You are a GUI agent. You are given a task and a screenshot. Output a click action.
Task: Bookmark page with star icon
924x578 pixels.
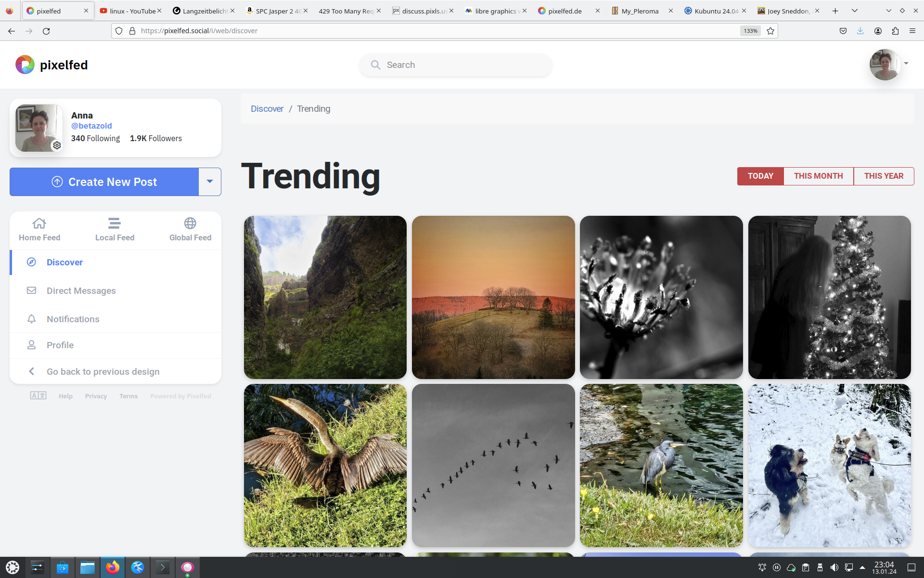pyautogui.click(x=770, y=31)
